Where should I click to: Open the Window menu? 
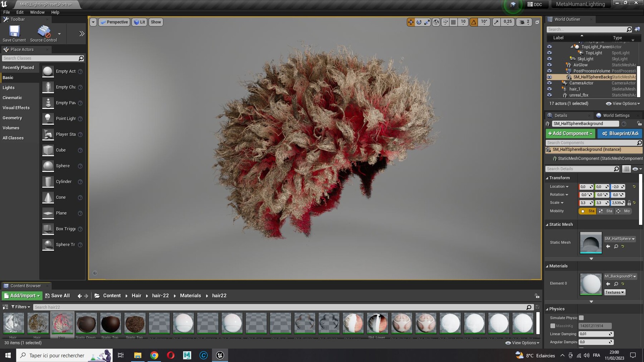point(37,12)
